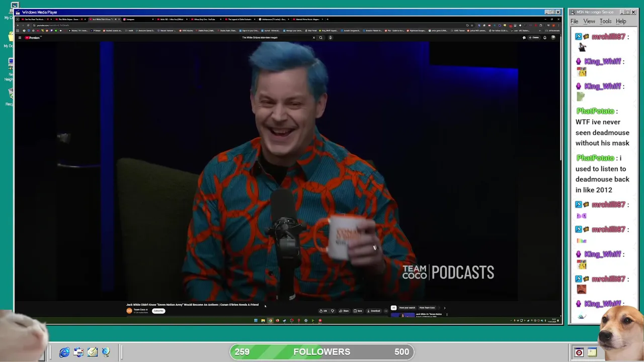
Task: Click the YouTube search input field
Action: (x=276, y=38)
